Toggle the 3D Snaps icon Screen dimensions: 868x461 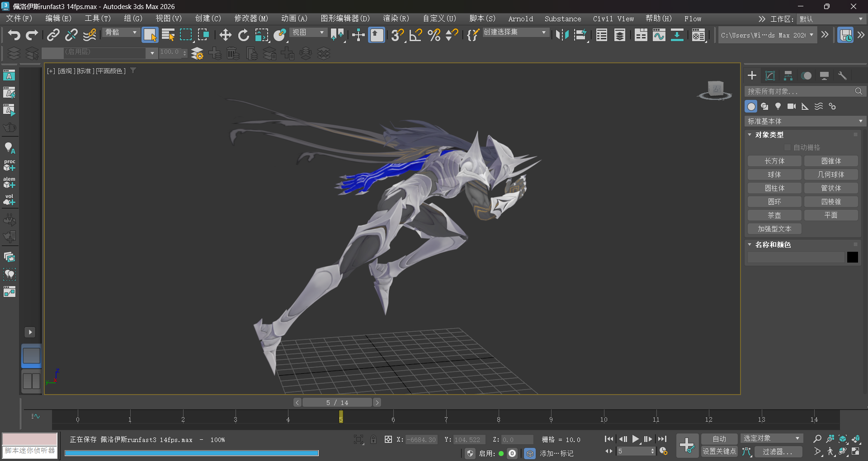[x=397, y=35]
